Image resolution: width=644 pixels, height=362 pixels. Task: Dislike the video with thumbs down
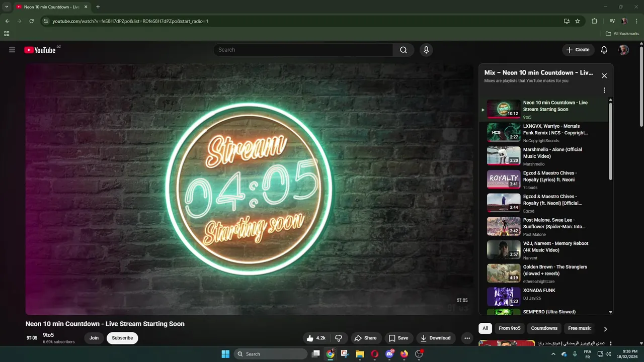coord(339,338)
